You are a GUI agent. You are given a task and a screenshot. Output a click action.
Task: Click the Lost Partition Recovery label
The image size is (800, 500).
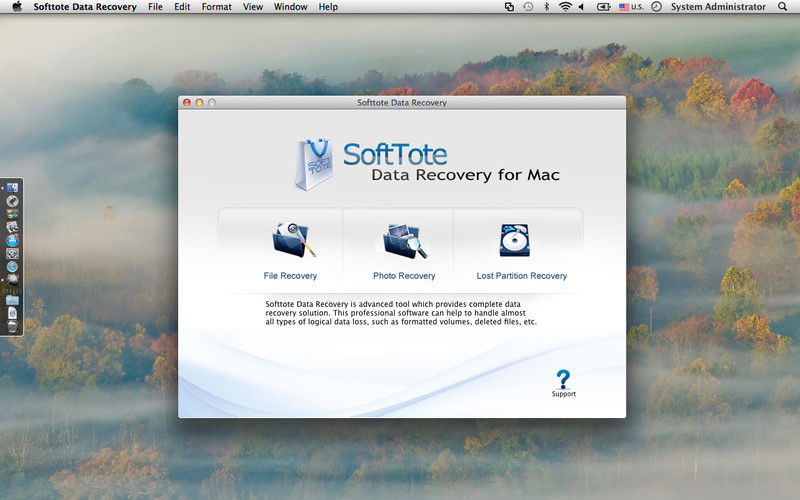[521, 276]
